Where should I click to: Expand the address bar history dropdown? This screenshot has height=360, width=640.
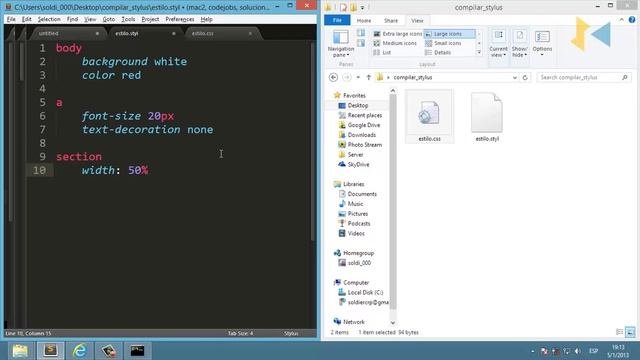click(x=514, y=77)
